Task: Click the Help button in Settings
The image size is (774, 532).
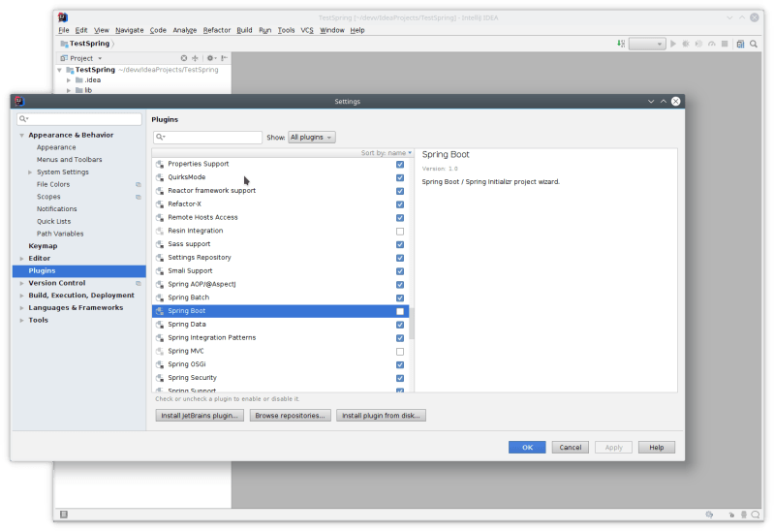Action: coord(657,447)
